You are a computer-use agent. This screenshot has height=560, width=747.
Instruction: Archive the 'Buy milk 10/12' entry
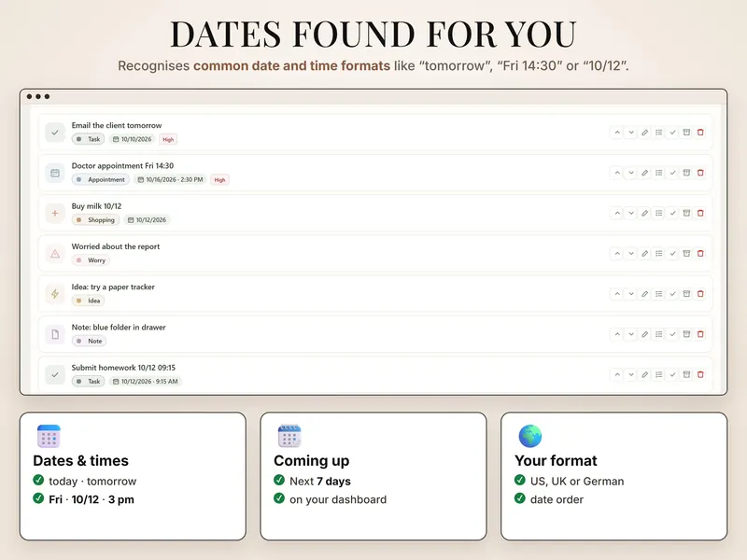[x=686, y=214]
